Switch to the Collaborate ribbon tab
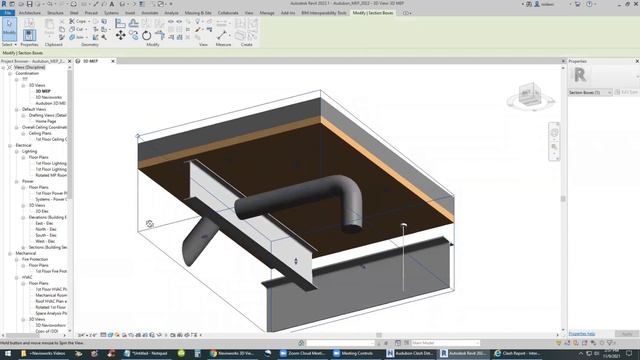The image size is (640, 360). (228, 13)
